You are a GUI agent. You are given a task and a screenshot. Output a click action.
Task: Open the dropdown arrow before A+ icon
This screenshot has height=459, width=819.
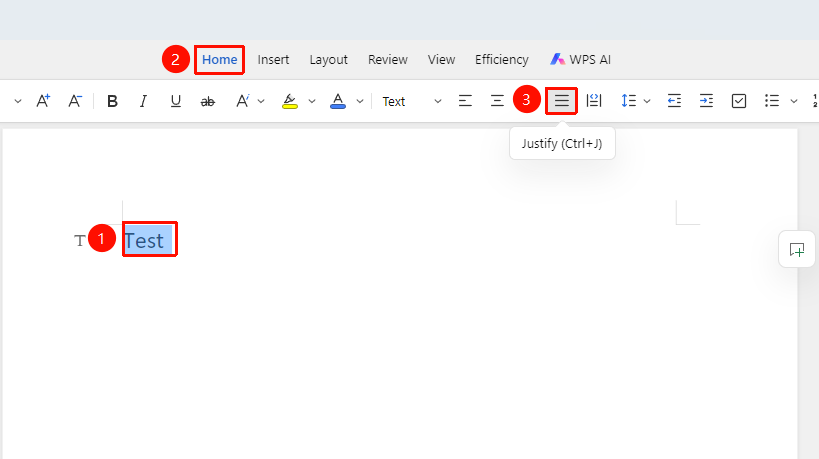pyautogui.click(x=18, y=101)
